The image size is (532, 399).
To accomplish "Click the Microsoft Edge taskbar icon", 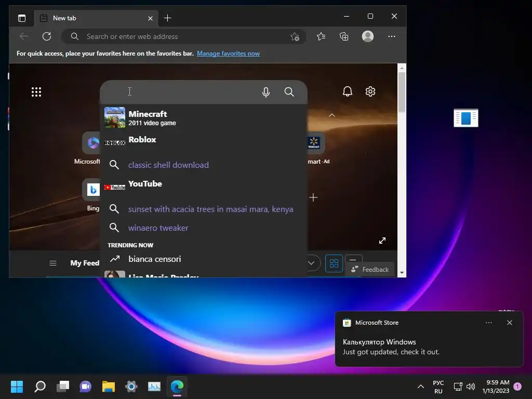I will 177,386.
